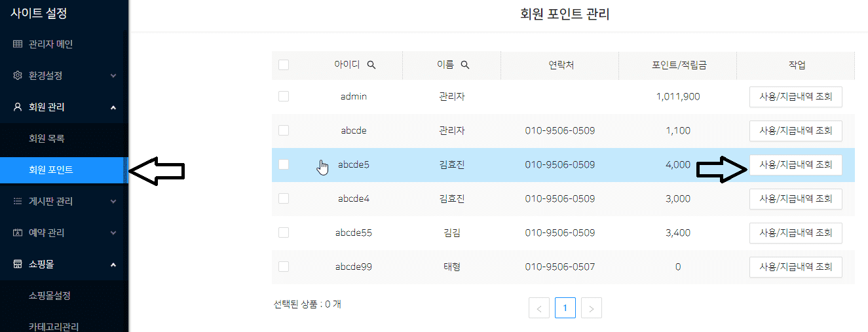Open the 쇼핑몰설정 menu item
This screenshot has width=868, height=332.
coord(50,295)
